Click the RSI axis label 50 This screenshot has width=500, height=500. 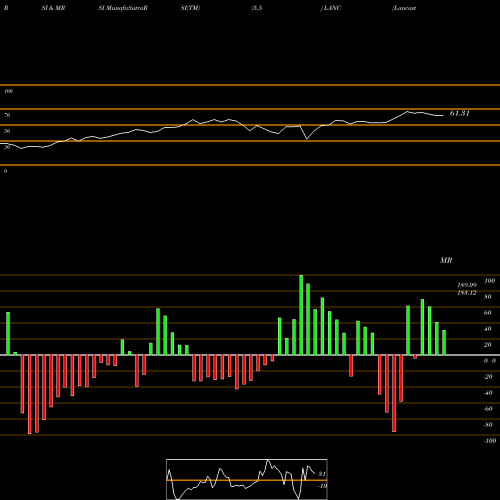coord(7,131)
